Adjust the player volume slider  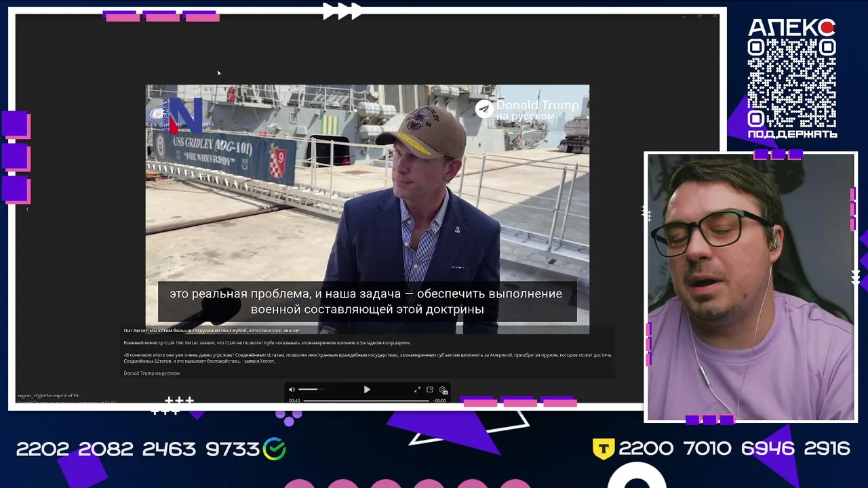click(x=311, y=390)
